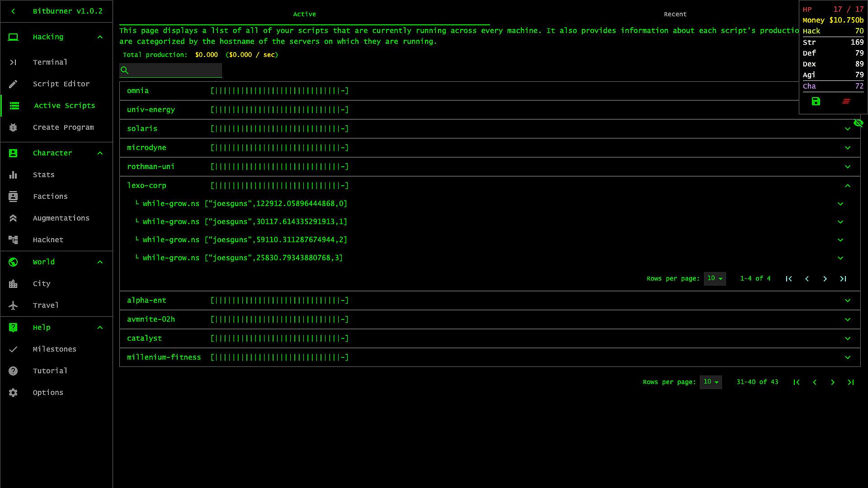Select the Active tab

click(304, 14)
